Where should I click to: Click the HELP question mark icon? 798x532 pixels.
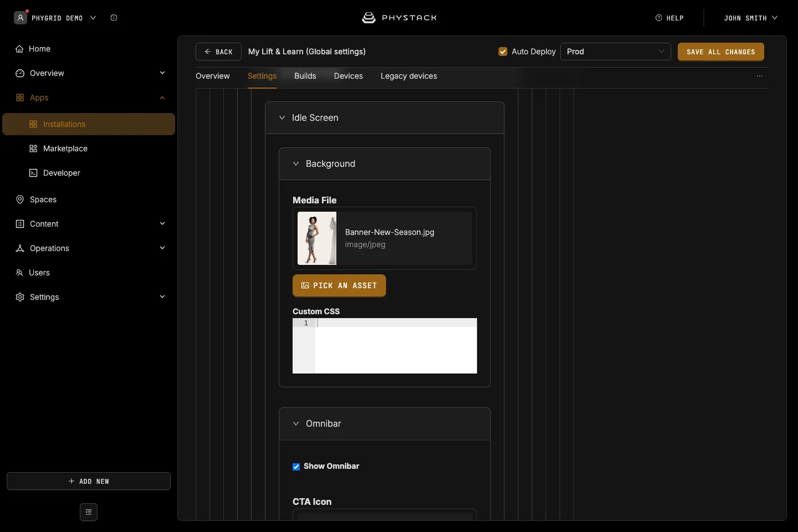[x=659, y=18]
